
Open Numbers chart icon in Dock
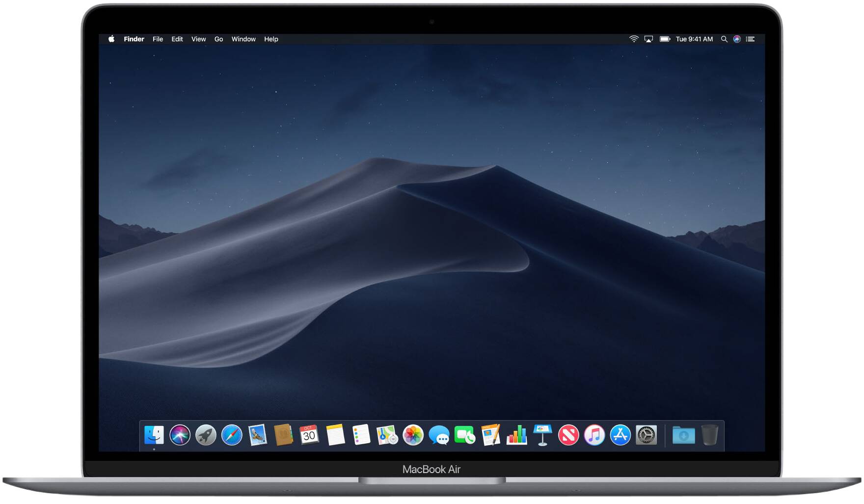tap(517, 435)
